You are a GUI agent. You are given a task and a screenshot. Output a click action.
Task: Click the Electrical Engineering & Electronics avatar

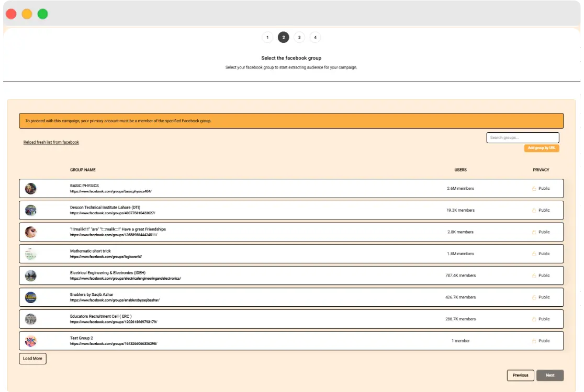tap(30, 275)
